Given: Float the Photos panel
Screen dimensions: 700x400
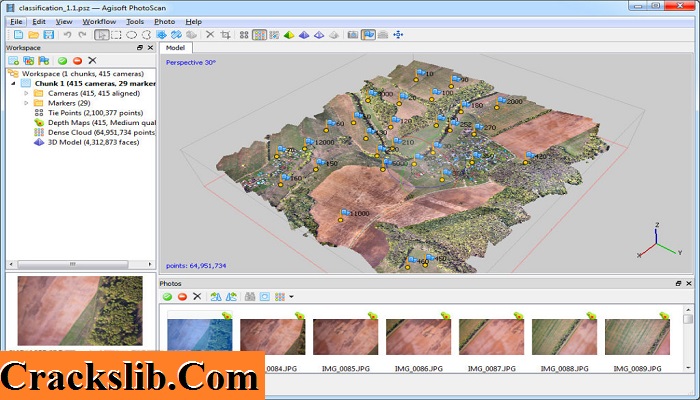Looking at the screenshot, I should tap(679, 283).
